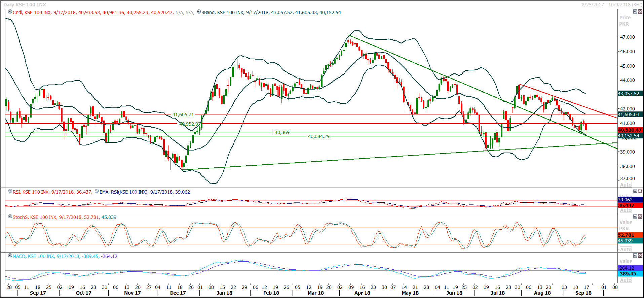
Task: Click the clock icon beside RSI KSE 100 INX
Action: tap(10, 191)
